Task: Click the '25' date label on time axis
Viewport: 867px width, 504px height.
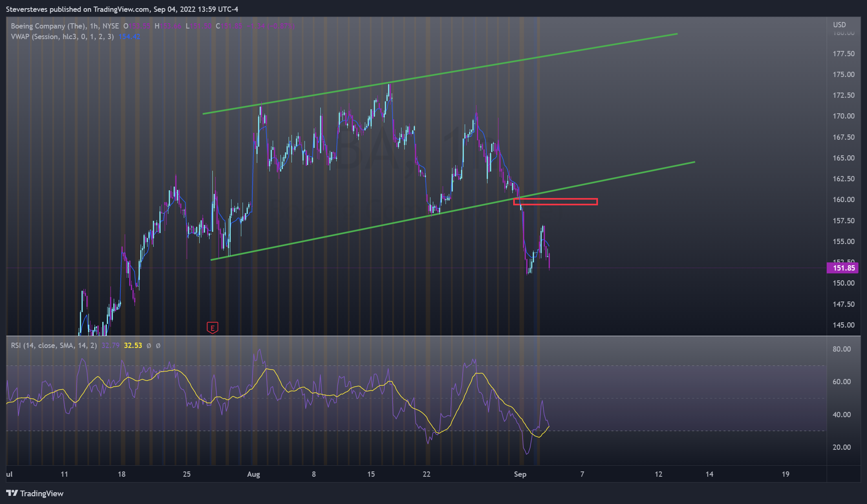Action: pyautogui.click(x=187, y=474)
